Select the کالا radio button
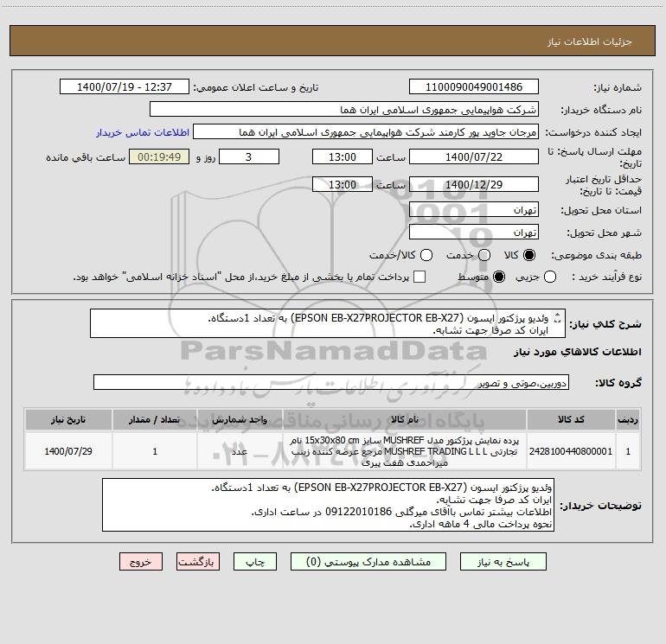The image size is (666, 644). click(x=529, y=255)
